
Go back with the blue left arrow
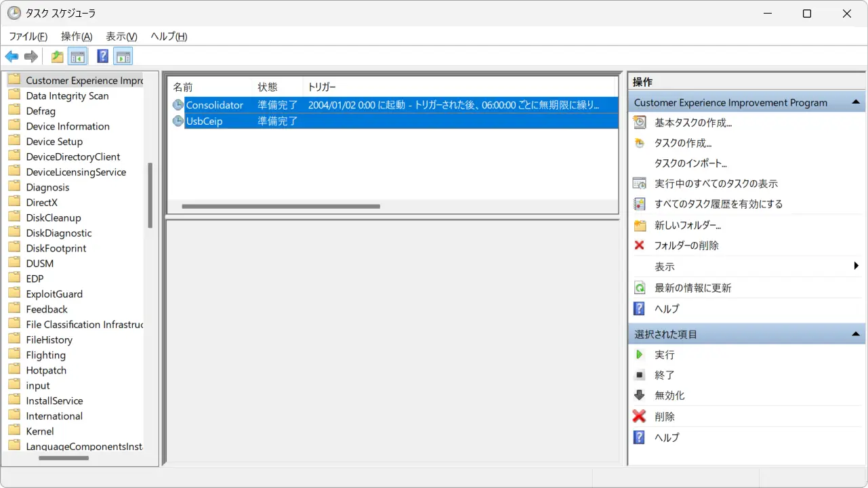click(x=12, y=56)
